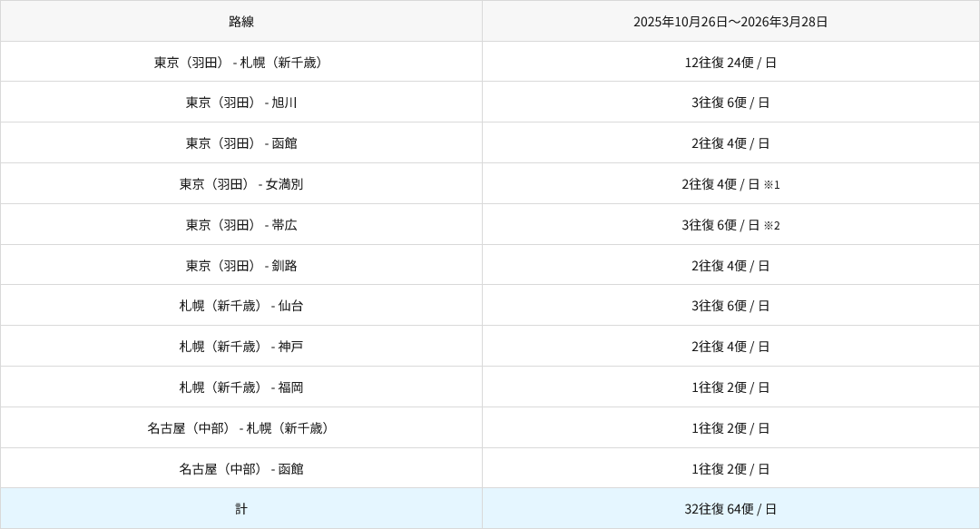Image resolution: width=980 pixels, height=529 pixels.
Task: Click the 東京（羽田） - 帯広 route cell
Action: coord(241,225)
